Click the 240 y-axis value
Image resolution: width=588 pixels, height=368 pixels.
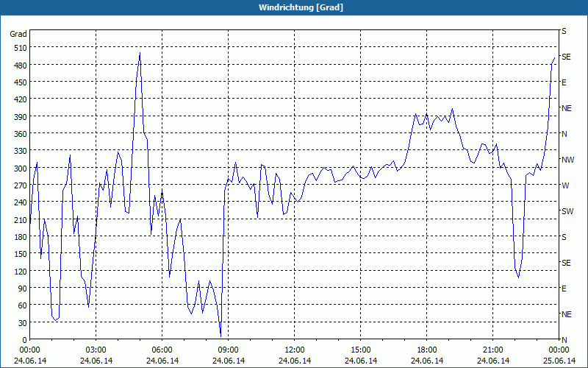21,202
